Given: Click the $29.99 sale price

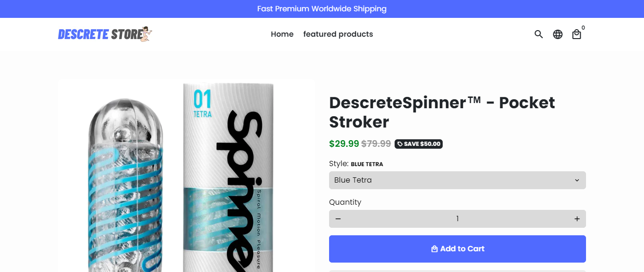Looking at the screenshot, I should tap(344, 144).
